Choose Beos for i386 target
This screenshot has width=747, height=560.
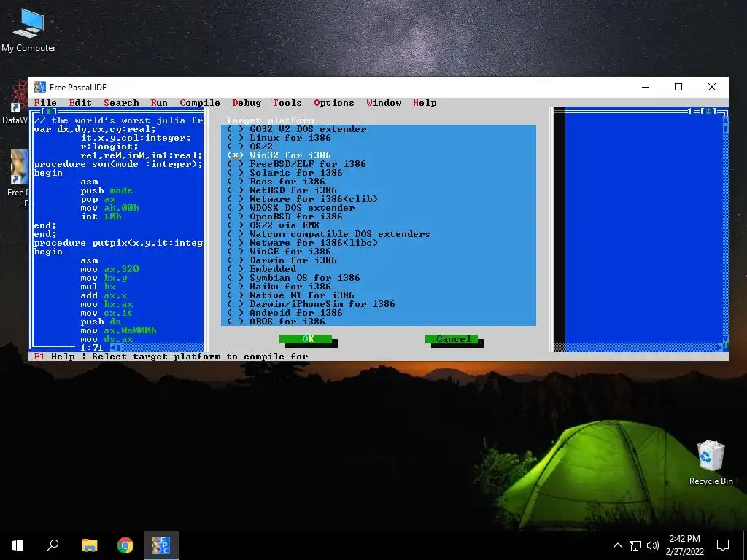coord(276,182)
